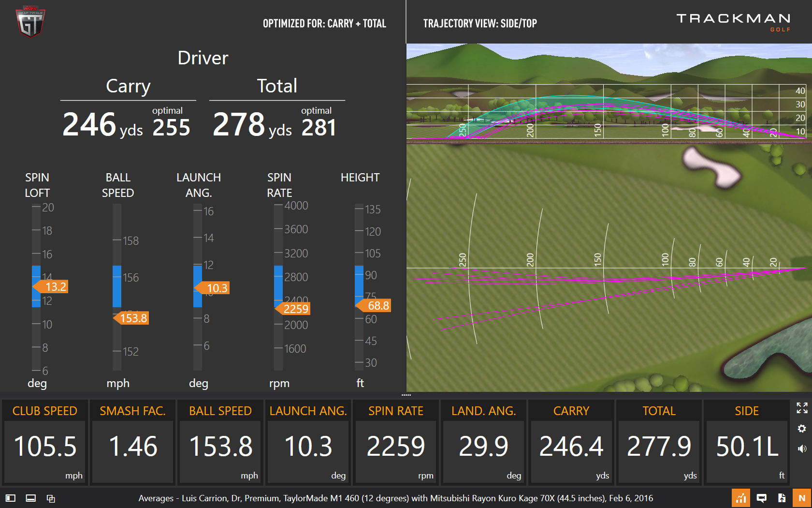Click the 68.8 height gauge marker
The width and height of the screenshot is (812, 508).
(x=373, y=305)
